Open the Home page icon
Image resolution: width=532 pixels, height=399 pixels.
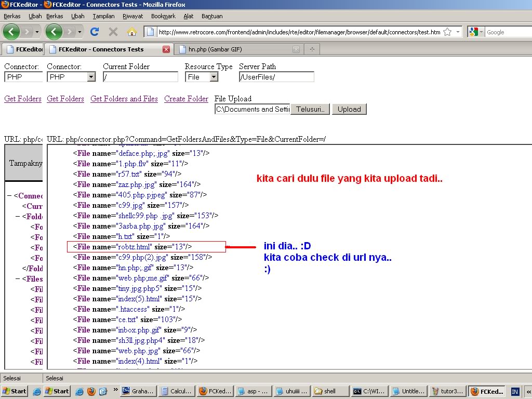point(131,32)
